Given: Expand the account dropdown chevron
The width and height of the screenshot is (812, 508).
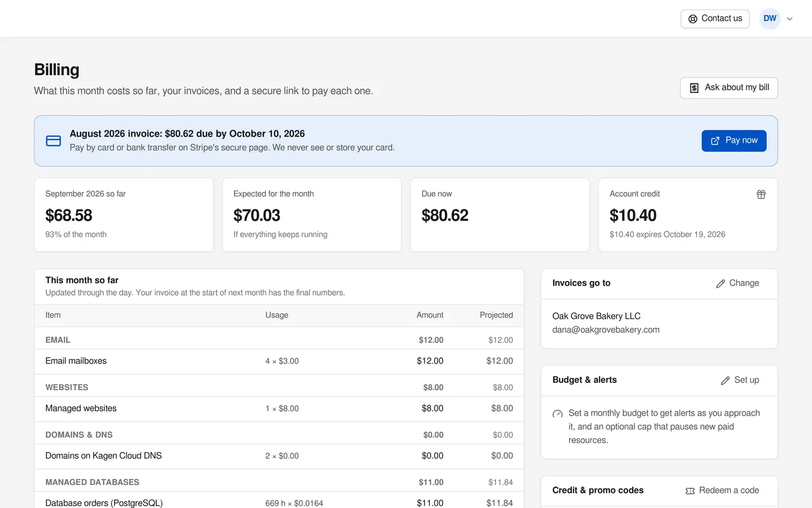Looking at the screenshot, I should coord(789,19).
